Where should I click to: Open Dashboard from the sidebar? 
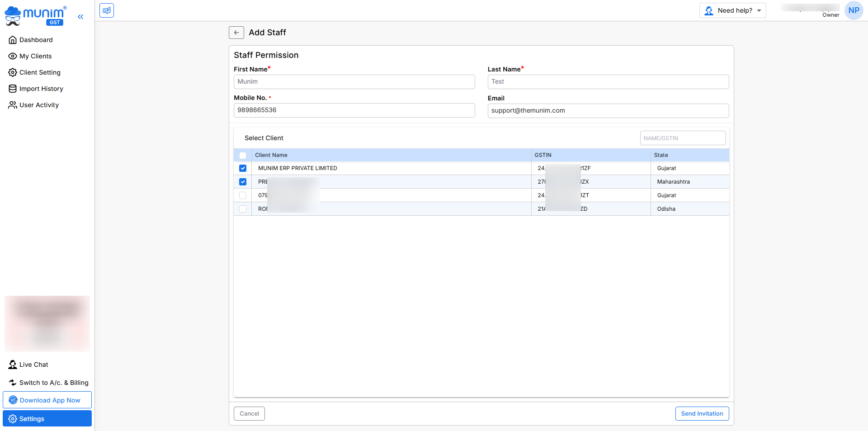point(36,40)
